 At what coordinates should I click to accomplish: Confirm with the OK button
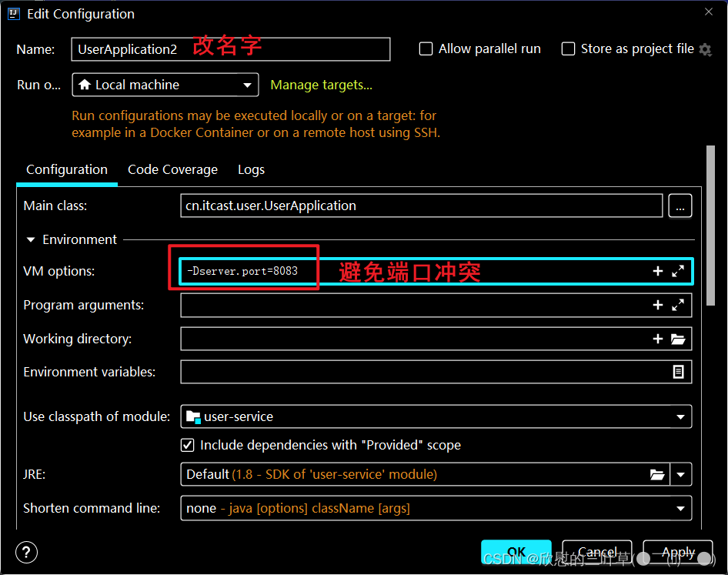[x=516, y=552]
